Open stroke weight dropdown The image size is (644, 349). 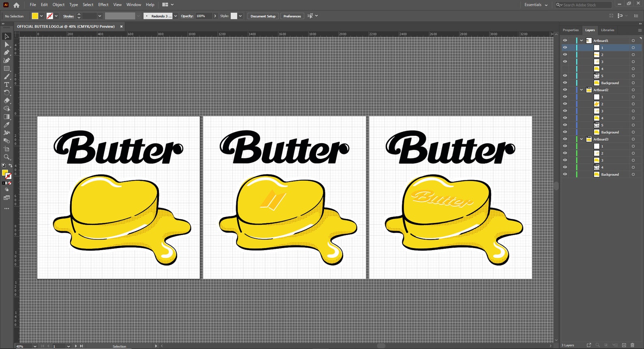pyautogui.click(x=100, y=16)
